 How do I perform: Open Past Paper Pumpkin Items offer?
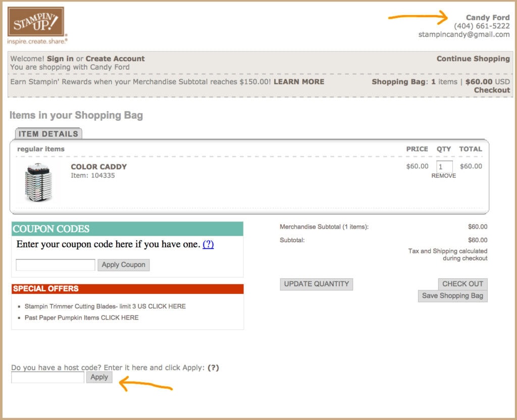(x=81, y=318)
